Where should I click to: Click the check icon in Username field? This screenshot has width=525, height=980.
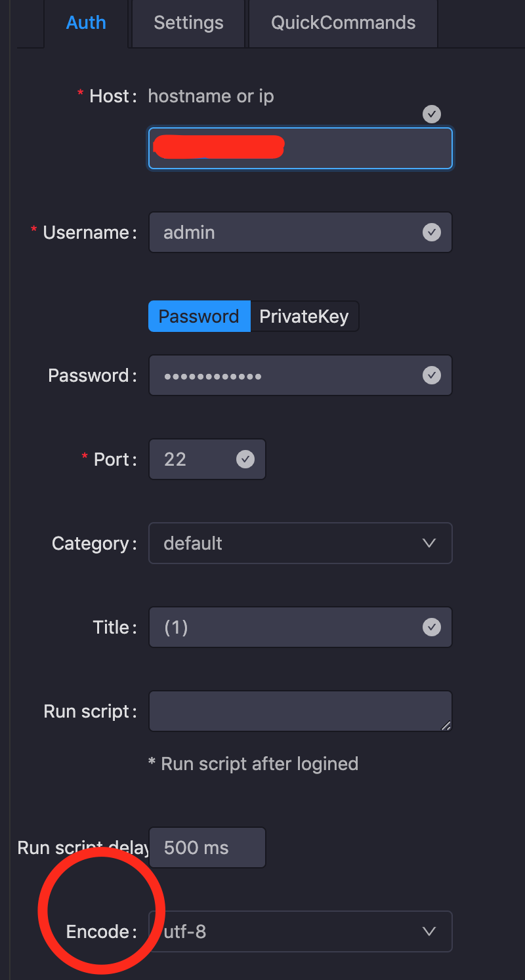(x=431, y=232)
